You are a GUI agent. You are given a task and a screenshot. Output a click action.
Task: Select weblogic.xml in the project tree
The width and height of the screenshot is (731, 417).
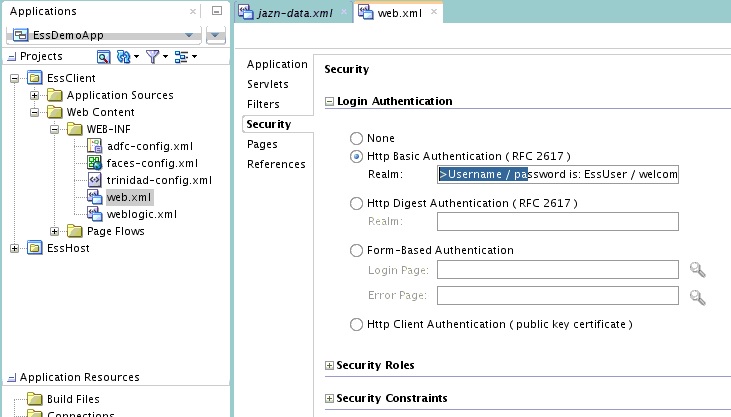pyautogui.click(x=142, y=214)
